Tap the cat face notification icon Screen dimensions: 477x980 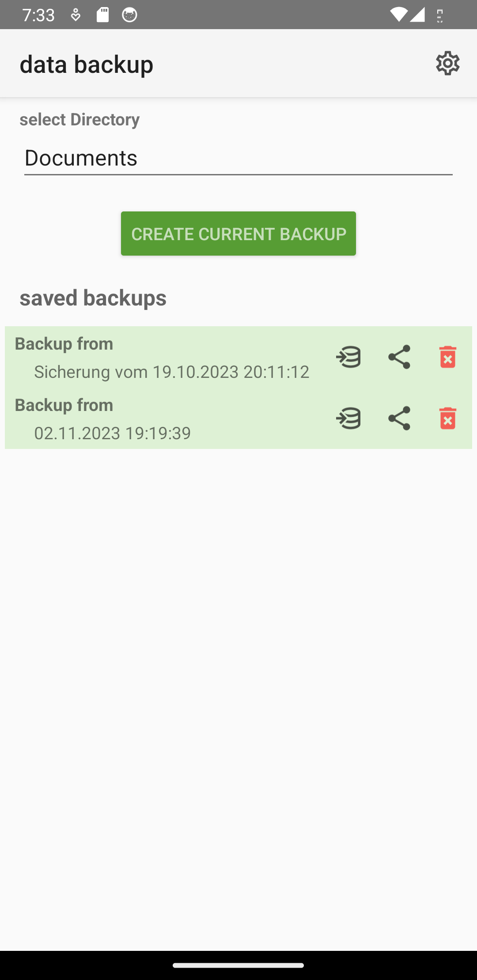point(129,15)
